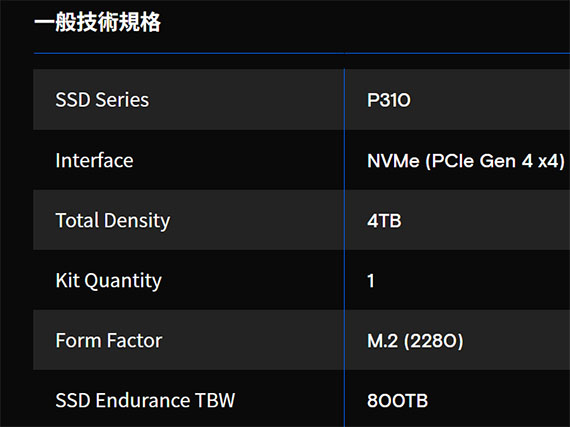Select the SSD Series label
The width and height of the screenshot is (570, 427).
pyautogui.click(x=102, y=100)
